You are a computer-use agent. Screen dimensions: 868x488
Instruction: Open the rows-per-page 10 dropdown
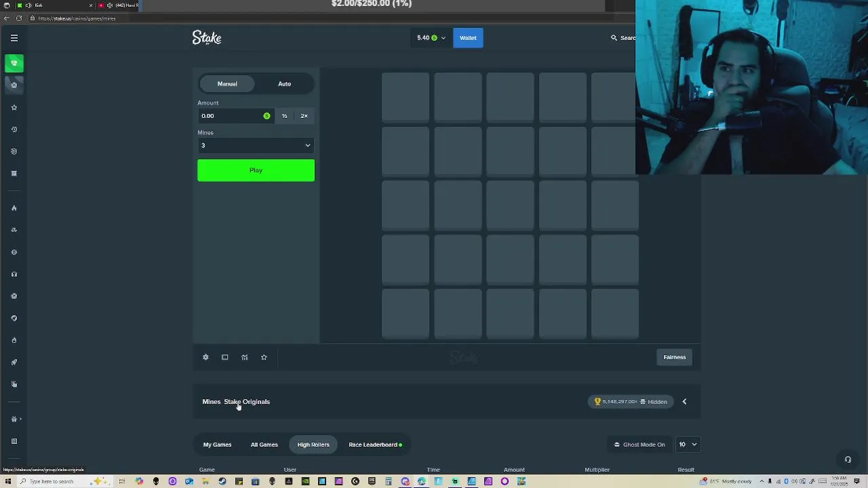pos(688,445)
